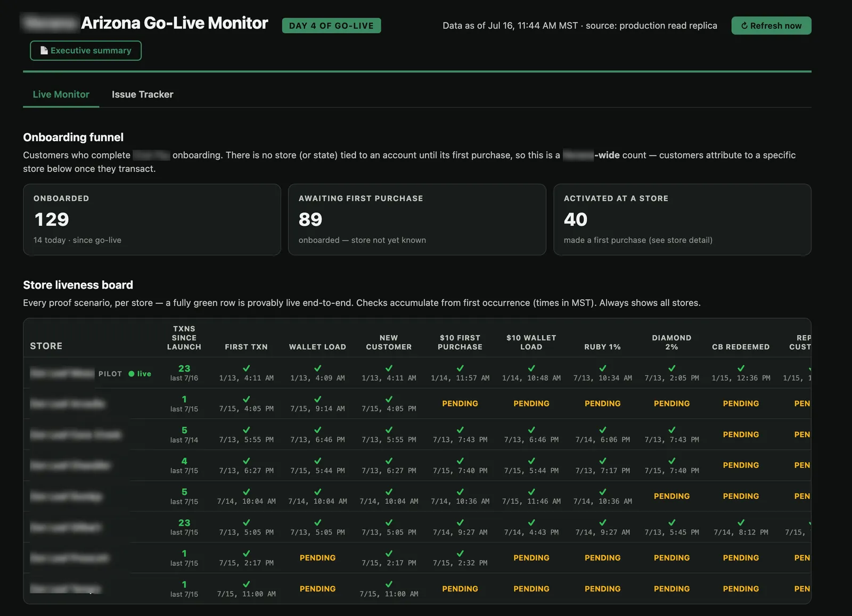Click PENDING under $10 Wallet Load beside '7/15, 2:32 PM'
This screenshot has height=616, width=852.
pos(531,558)
